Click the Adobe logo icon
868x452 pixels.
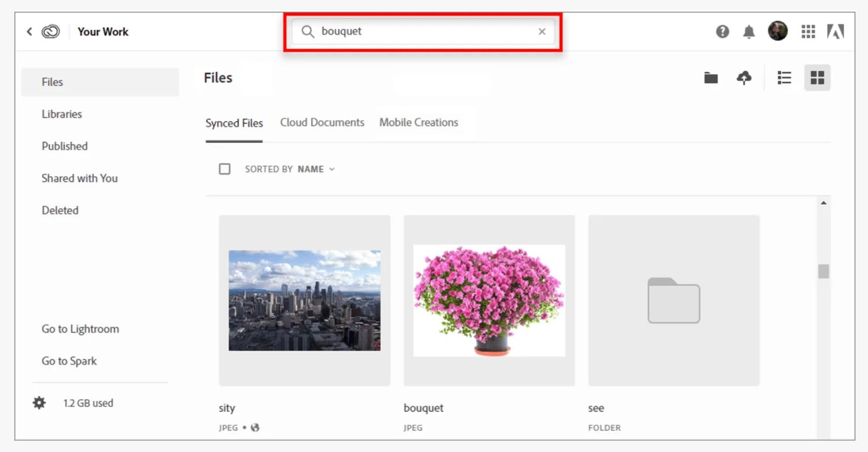pyautogui.click(x=835, y=32)
